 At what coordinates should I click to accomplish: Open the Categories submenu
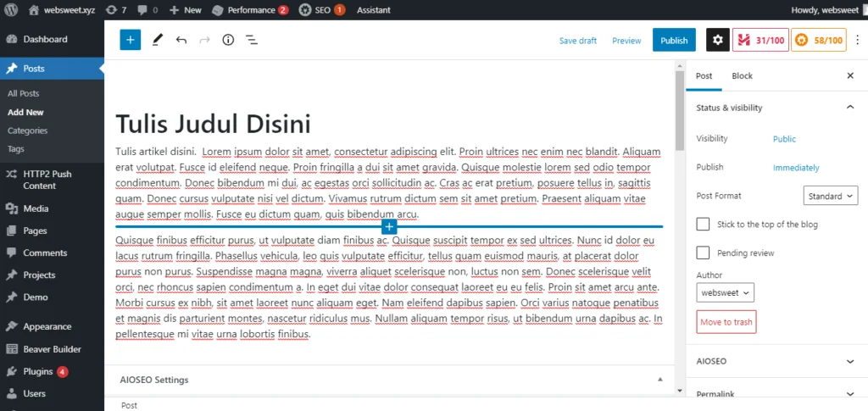point(28,131)
